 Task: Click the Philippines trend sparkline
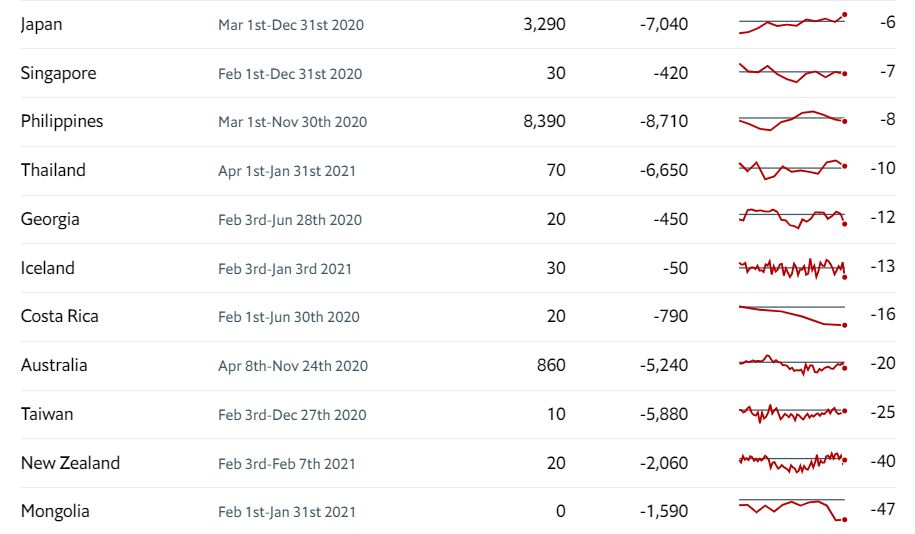pyautogui.click(x=792, y=120)
